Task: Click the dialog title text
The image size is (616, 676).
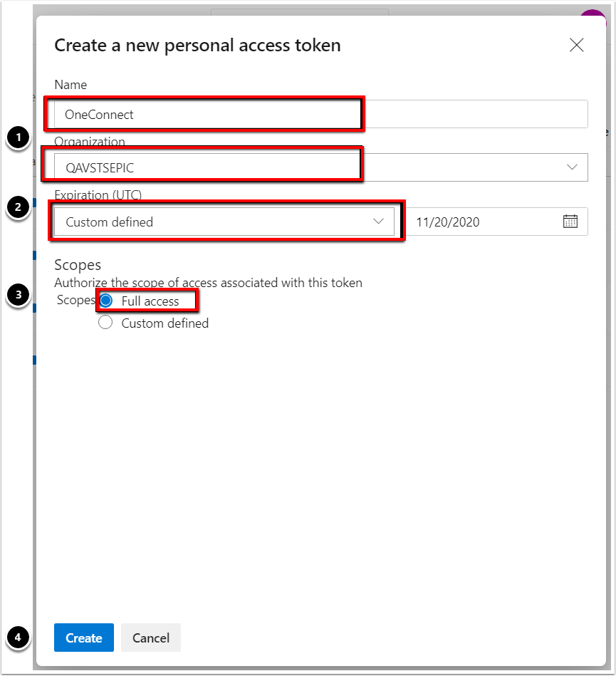Action: 197,45
